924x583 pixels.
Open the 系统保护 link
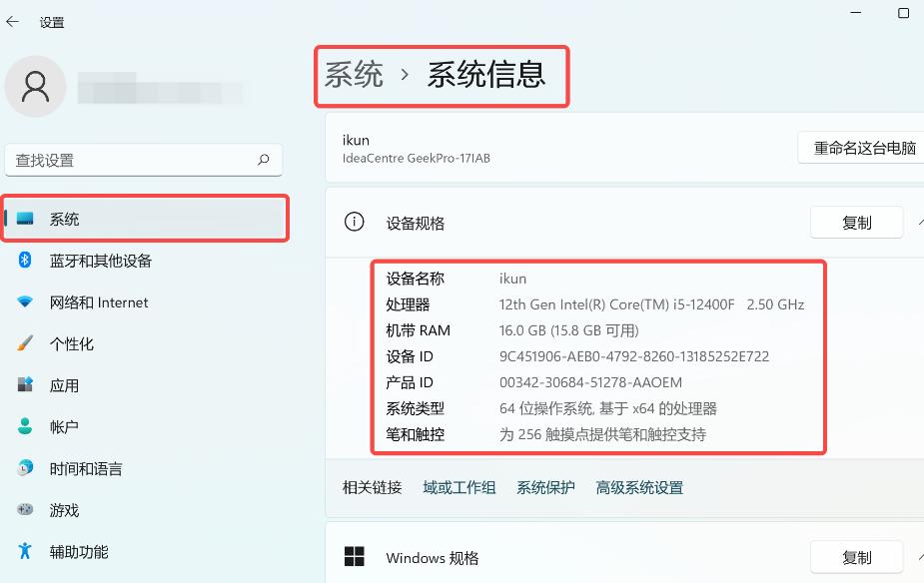545,487
